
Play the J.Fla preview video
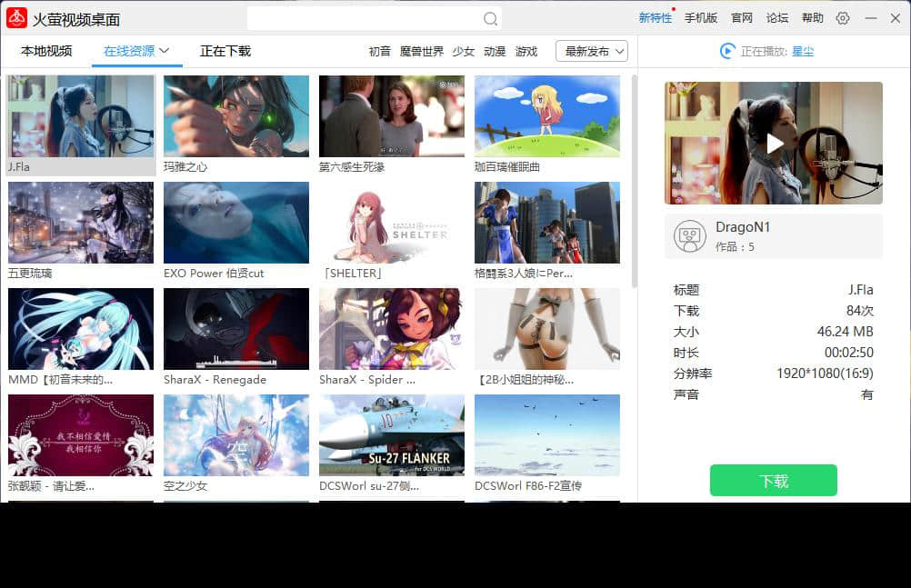(x=774, y=144)
